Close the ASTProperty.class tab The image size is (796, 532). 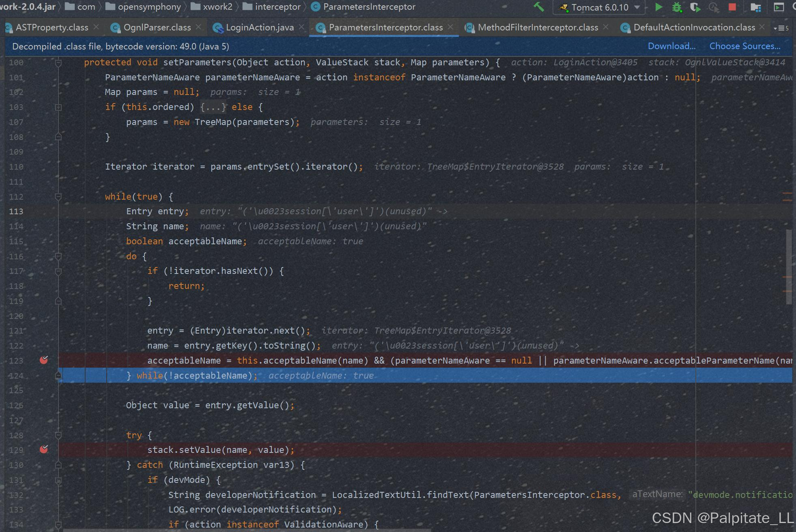point(96,27)
